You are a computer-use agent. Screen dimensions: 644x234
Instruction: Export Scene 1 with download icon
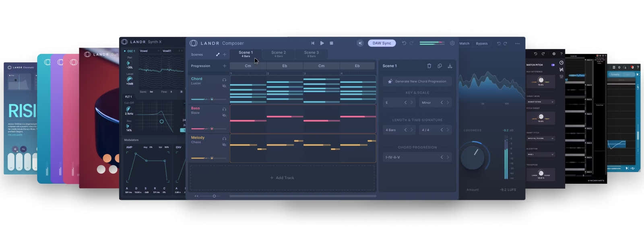(450, 66)
